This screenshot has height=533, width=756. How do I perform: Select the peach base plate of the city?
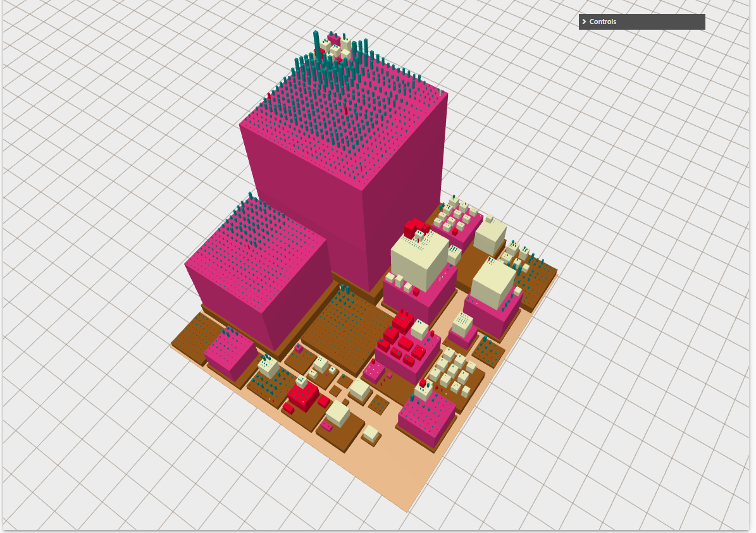click(x=392, y=481)
